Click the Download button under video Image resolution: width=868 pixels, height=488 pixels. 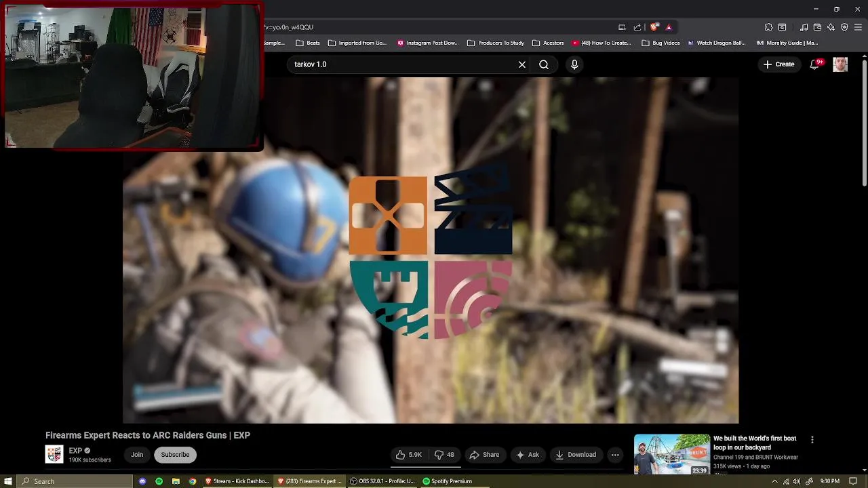click(576, 455)
